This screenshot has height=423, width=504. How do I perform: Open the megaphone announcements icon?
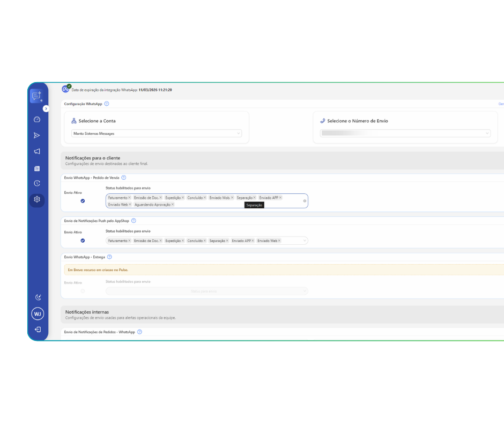(36, 151)
